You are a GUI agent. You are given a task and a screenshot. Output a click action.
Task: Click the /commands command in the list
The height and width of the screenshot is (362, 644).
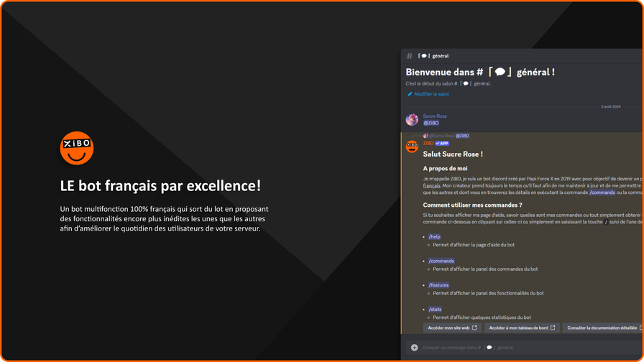(441, 261)
